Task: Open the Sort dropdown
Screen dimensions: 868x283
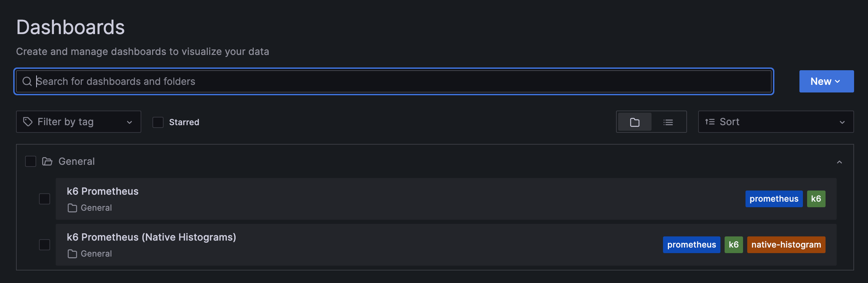Action: pos(776,122)
